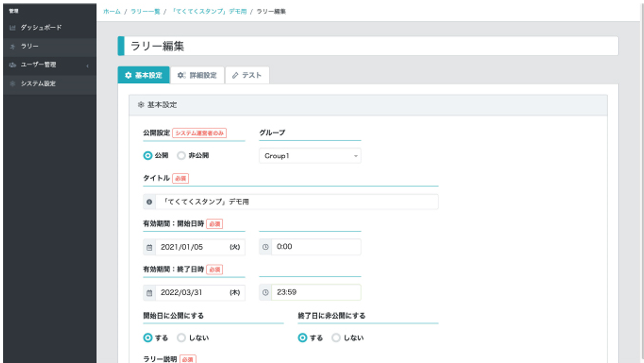This screenshot has width=644, height=363.
Task: Go to ホーム breadcrumb link
Action: point(112,12)
